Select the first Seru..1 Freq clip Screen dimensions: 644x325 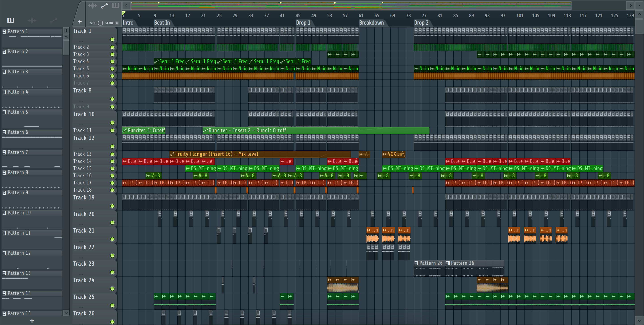169,61
